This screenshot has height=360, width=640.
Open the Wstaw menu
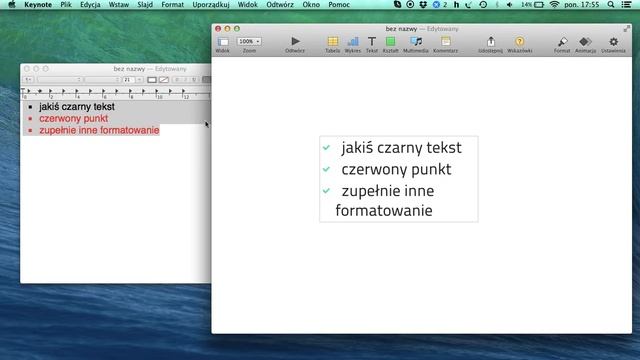(x=119, y=4)
